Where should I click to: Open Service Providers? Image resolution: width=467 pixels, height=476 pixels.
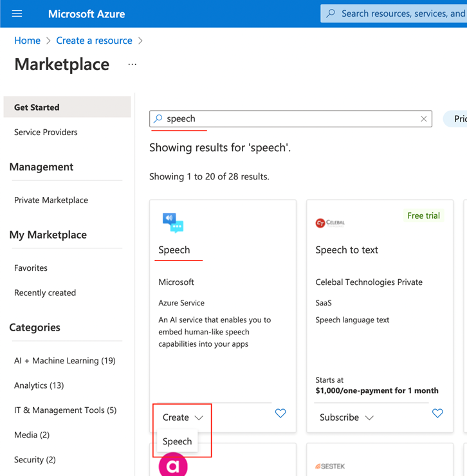[x=46, y=132]
